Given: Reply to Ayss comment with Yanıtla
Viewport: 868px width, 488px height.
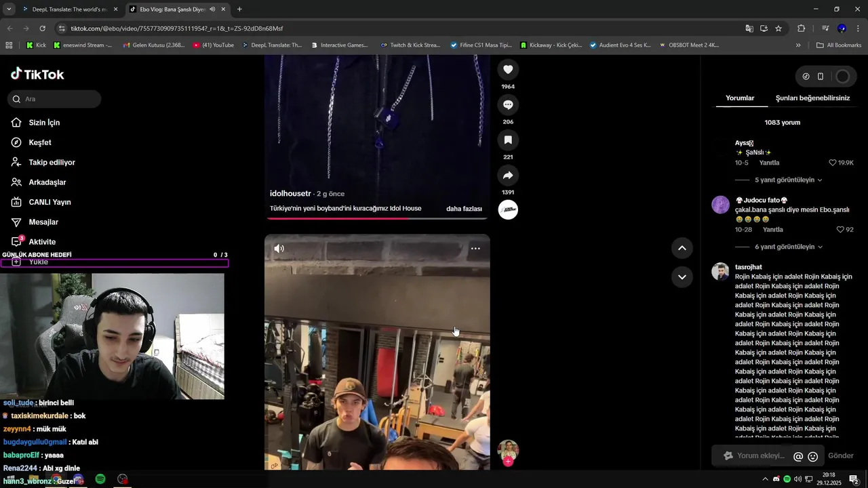Looking at the screenshot, I should (769, 163).
